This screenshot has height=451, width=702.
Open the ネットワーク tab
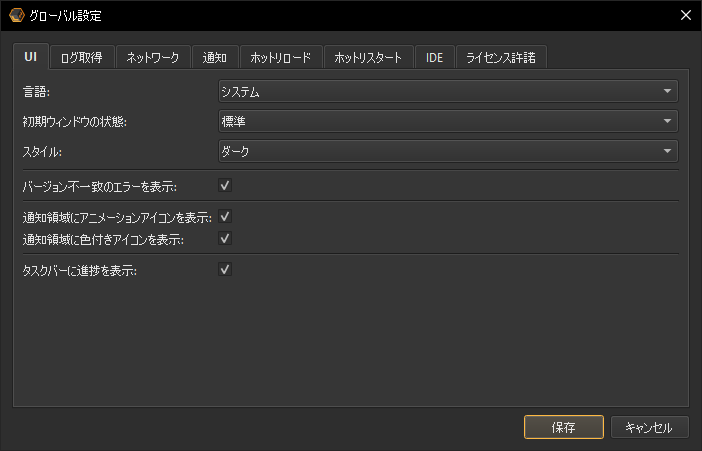click(153, 57)
